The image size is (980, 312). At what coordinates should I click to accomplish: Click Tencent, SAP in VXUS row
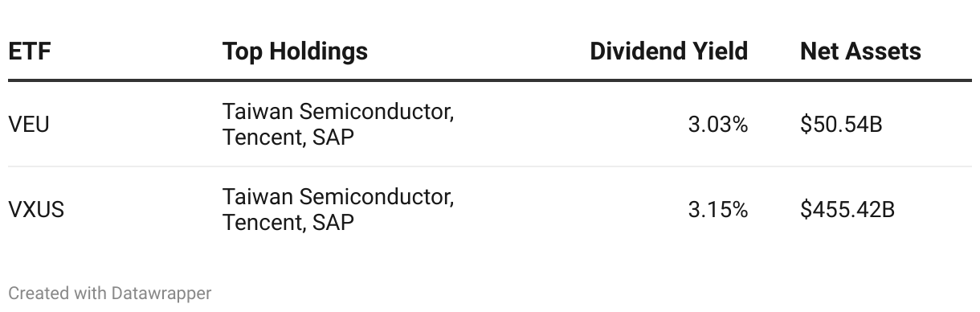click(288, 223)
